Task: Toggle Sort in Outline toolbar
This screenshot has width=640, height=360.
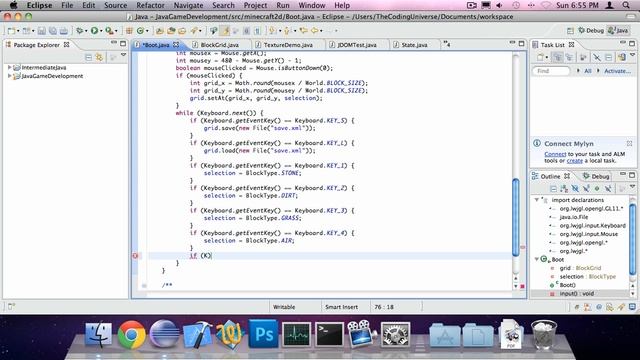Action: pyautogui.click(x=564, y=189)
